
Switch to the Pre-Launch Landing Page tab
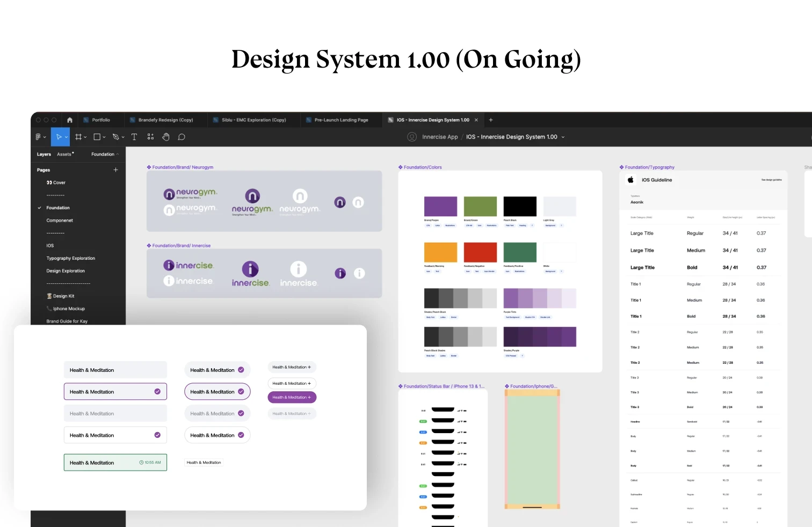(x=341, y=120)
